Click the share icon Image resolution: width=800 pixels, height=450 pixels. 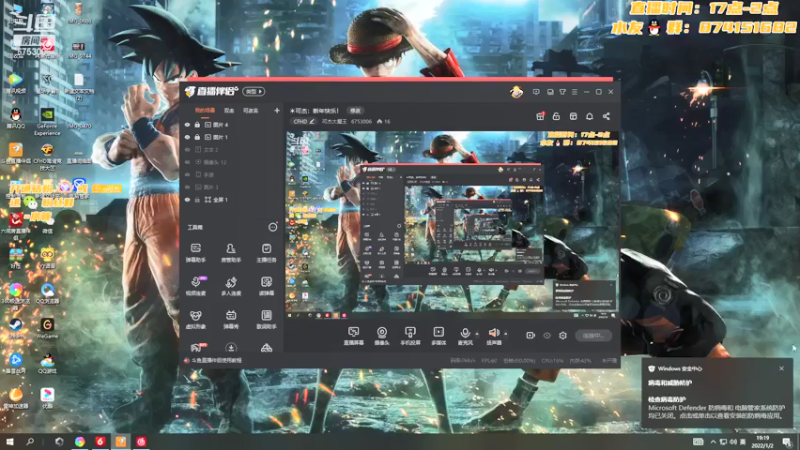pos(606,116)
